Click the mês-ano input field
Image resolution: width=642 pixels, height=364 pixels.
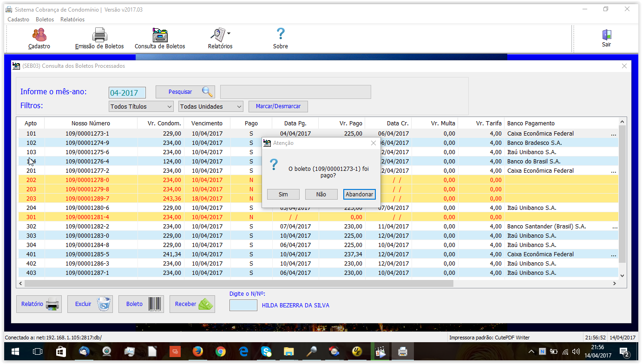pos(127,92)
